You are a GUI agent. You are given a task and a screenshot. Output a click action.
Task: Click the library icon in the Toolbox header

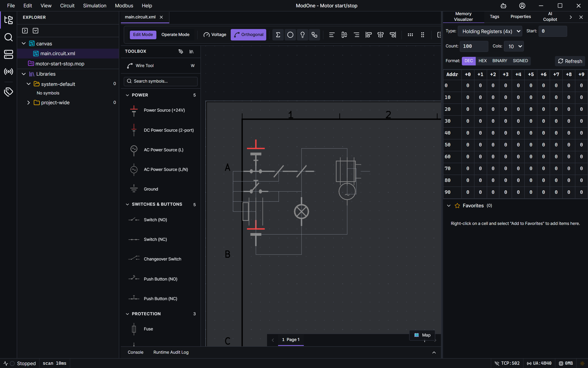(192, 51)
